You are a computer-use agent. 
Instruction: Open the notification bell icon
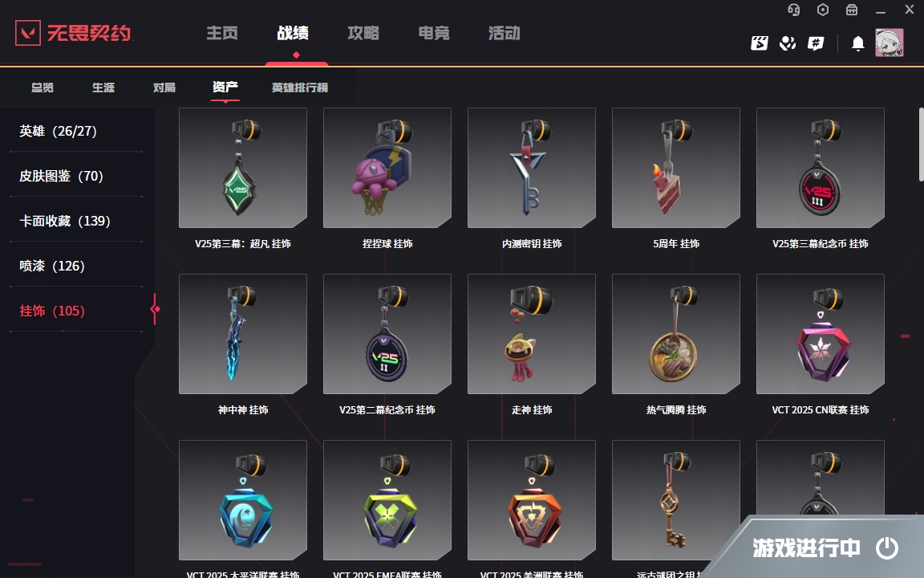pyautogui.click(x=858, y=43)
